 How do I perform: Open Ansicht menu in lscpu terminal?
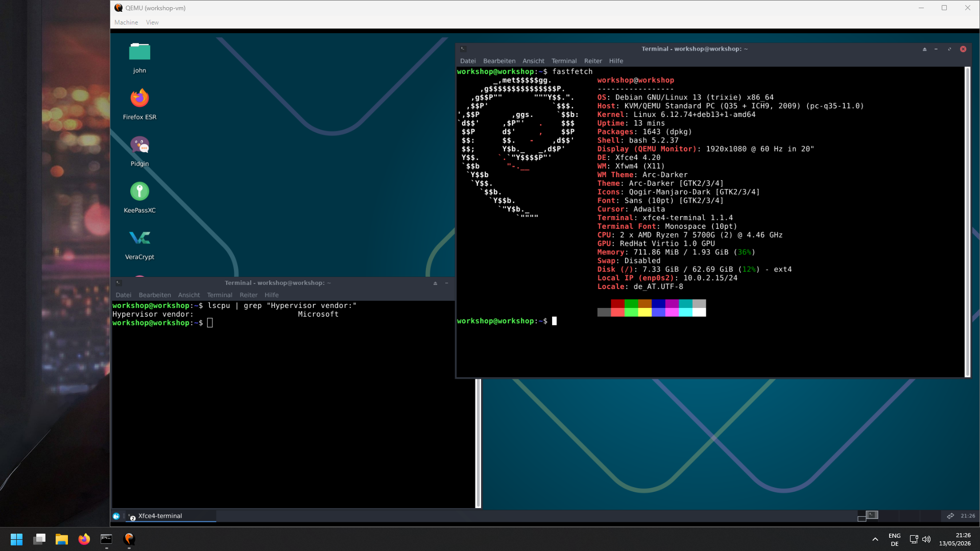[x=189, y=295]
